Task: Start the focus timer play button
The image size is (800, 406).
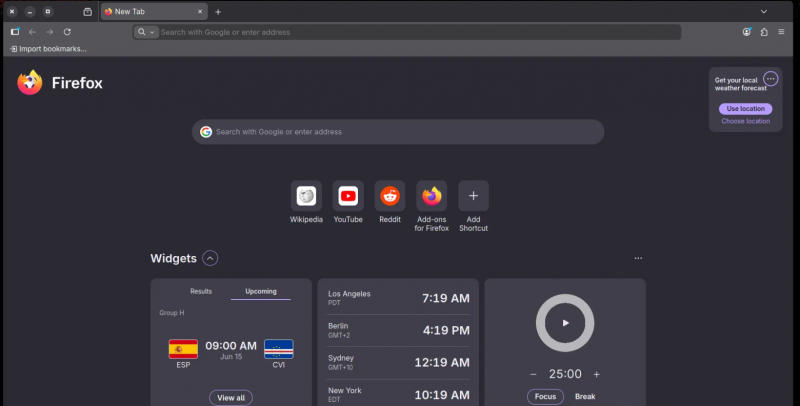Action: (565, 323)
